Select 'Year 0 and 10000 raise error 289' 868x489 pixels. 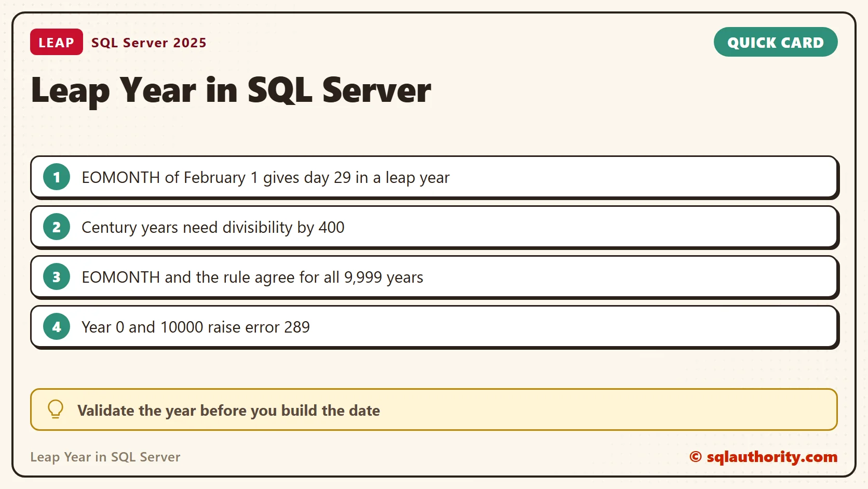[196, 327]
